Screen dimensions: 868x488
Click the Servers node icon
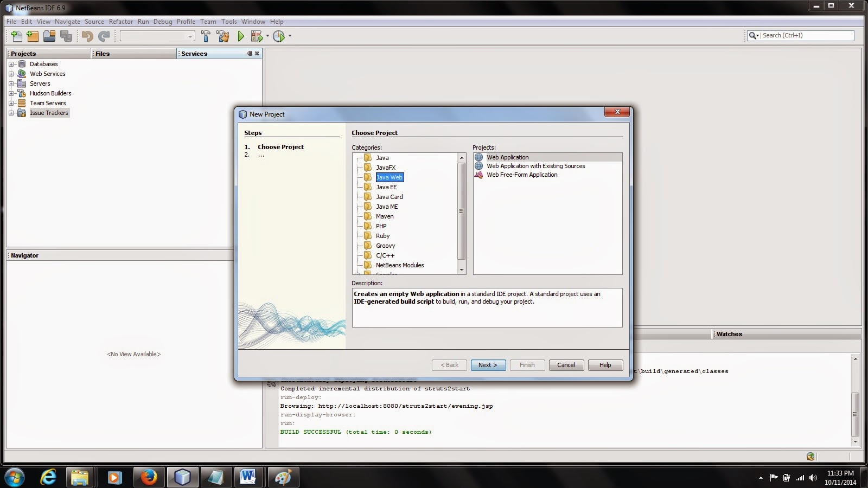click(22, 84)
